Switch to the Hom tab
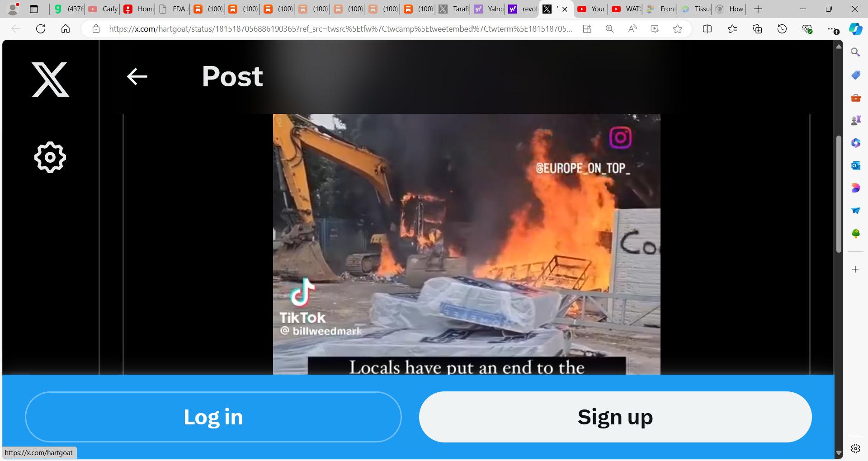 coord(138,9)
